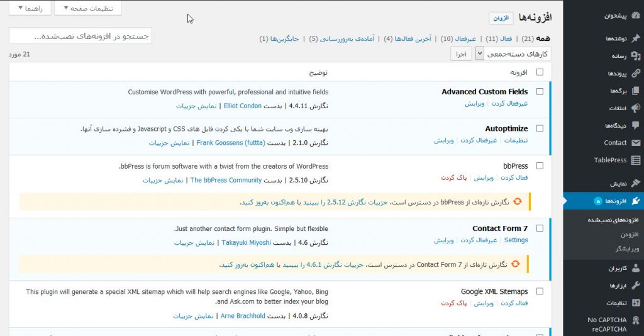The width and height of the screenshot is (644, 336).
Task: Open The bbPress Community author link
Action: [226, 181]
